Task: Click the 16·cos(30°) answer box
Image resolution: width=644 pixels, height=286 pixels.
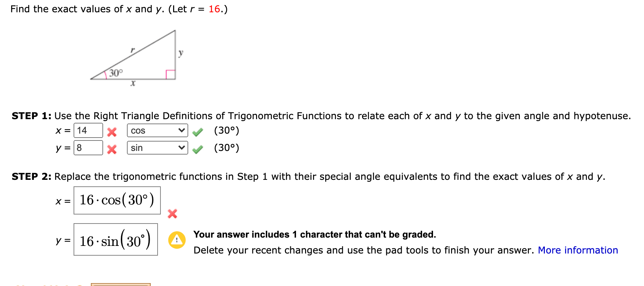Action: click(117, 200)
